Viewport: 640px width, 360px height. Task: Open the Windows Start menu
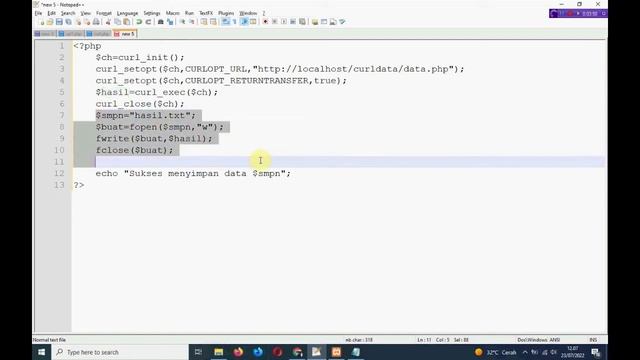(42, 352)
